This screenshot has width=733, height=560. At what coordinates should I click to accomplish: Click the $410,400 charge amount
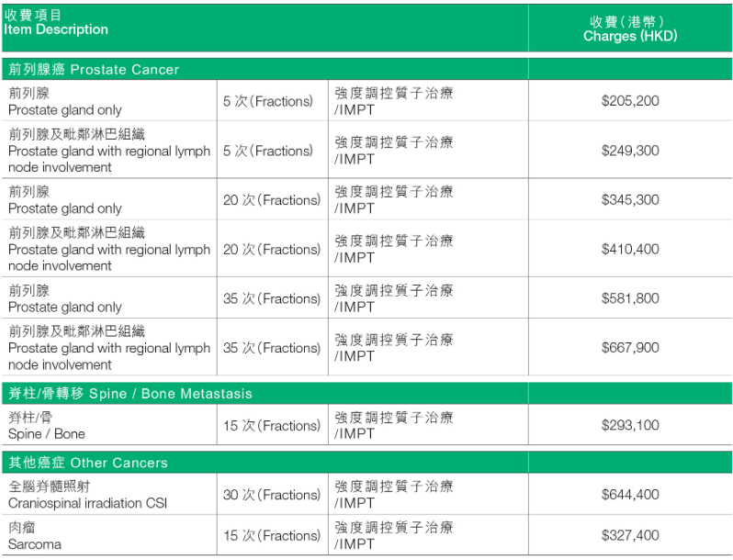tap(630, 249)
